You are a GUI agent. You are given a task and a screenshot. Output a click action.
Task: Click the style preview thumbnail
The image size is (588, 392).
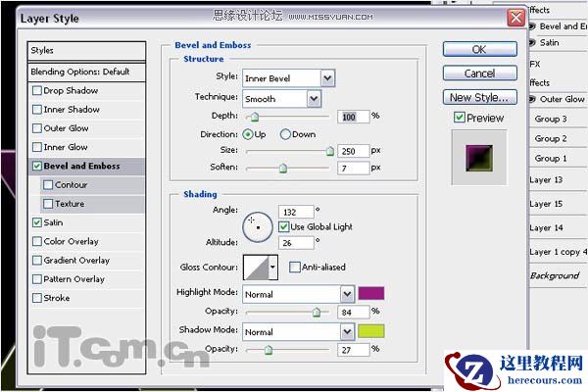click(479, 158)
